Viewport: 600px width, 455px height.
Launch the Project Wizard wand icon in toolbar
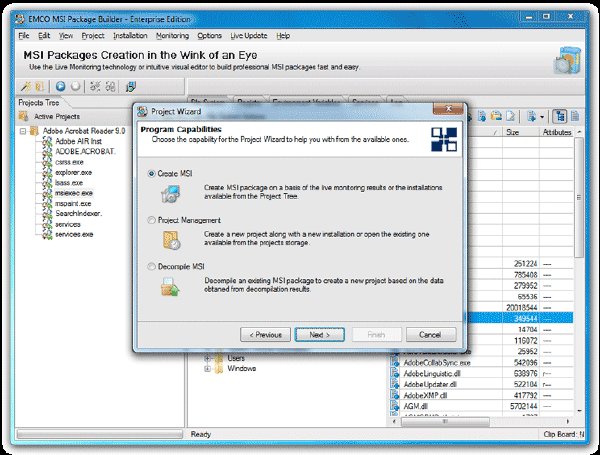[26, 87]
